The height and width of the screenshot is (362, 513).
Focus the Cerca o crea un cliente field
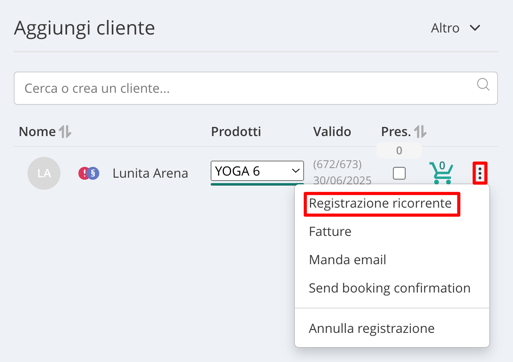coord(256,88)
